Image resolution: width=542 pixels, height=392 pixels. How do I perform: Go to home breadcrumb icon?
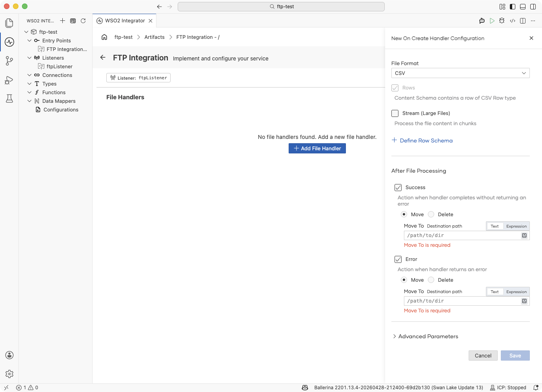(104, 37)
